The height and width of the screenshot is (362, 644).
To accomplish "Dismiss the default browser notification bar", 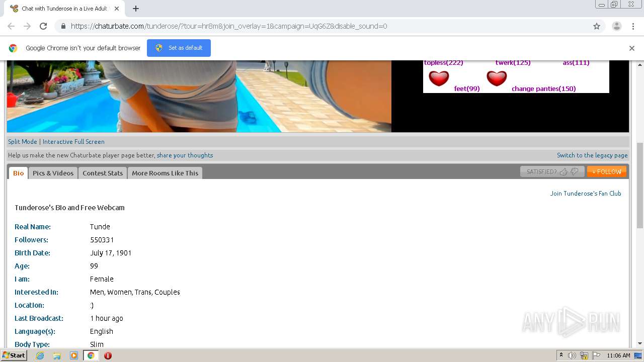I will coord(632,48).
